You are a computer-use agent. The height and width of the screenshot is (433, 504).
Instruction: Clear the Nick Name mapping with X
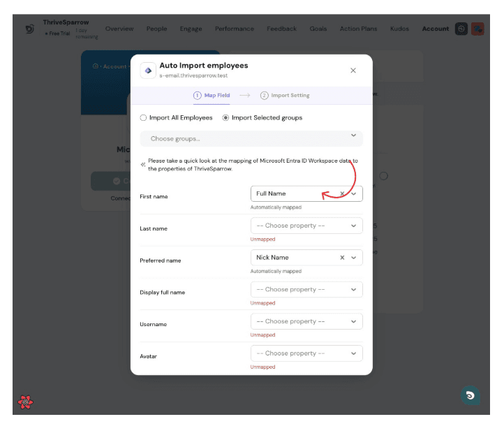342,258
